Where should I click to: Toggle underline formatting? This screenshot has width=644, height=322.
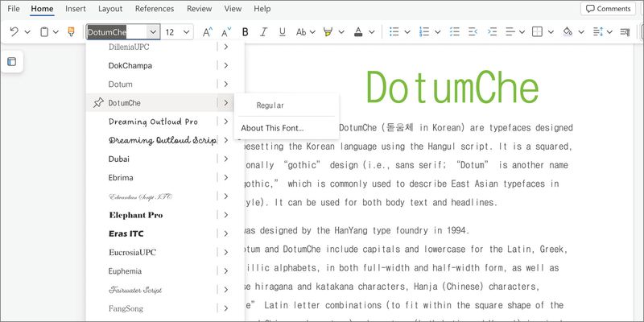pyautogui.click(x=282, y=32)
